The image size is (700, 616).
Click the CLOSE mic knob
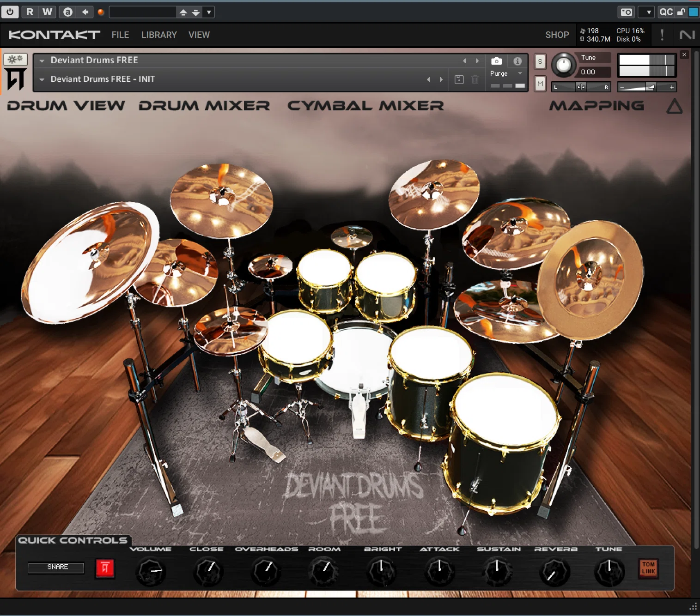pyautogui.click(x=208, y=571)
